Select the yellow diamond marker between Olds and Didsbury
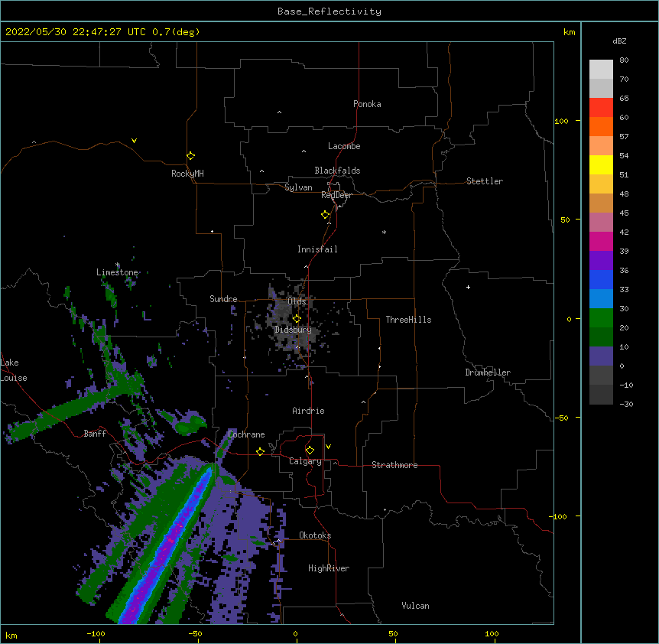The height and width of the screenshot is (644, 659). [297, 318]
